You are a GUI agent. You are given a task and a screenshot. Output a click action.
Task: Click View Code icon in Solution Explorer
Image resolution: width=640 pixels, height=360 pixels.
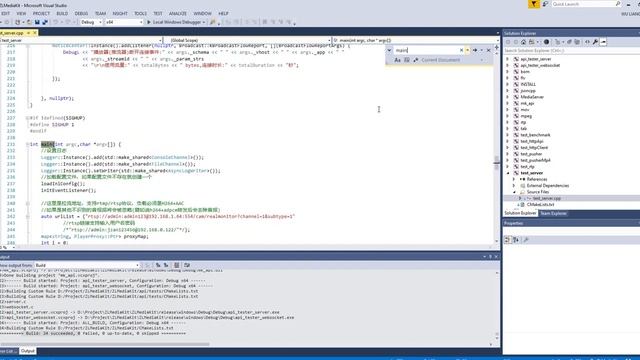(587, 42)
